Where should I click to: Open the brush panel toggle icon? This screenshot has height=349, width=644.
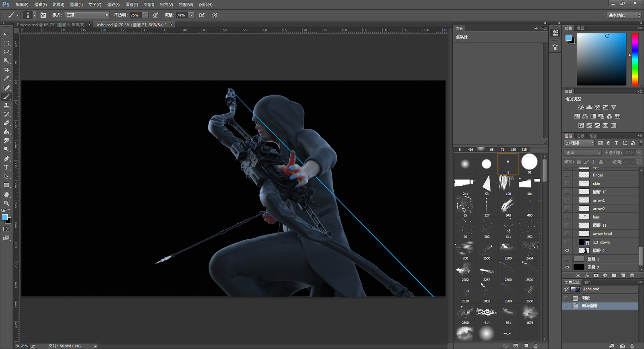[43, 15]
